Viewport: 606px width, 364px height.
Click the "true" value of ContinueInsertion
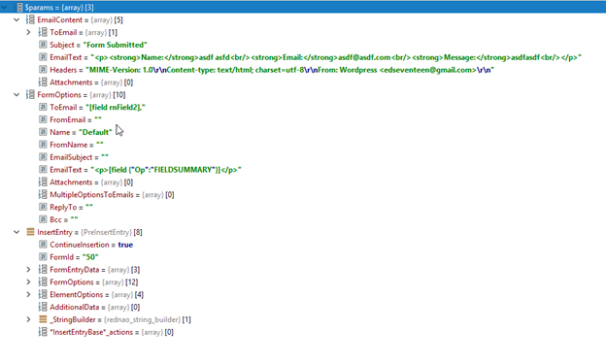[125, 245]
